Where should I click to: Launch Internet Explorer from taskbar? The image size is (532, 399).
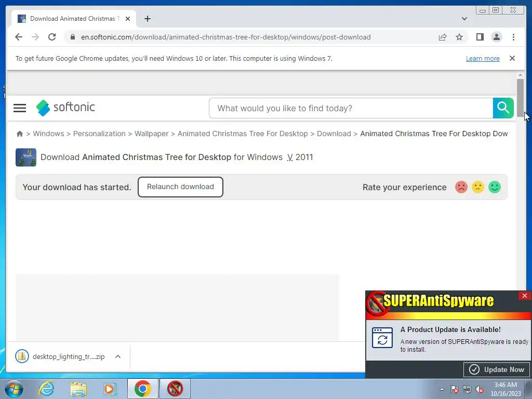(46, 389)
